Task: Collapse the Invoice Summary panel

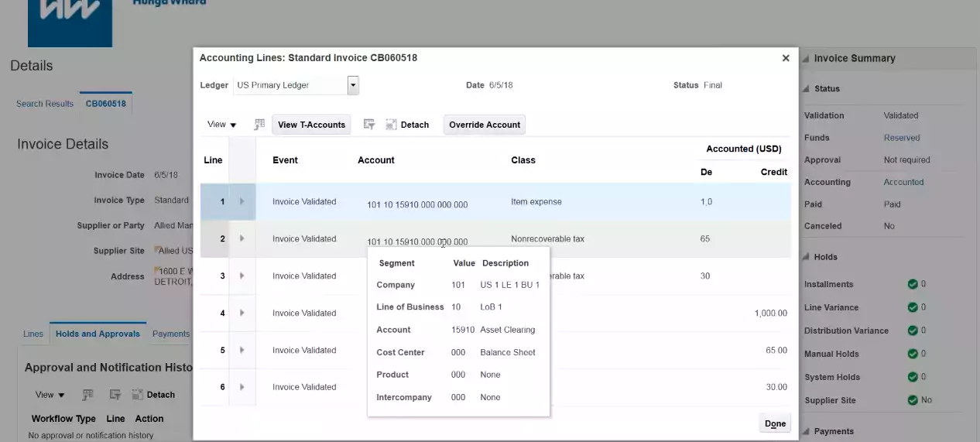Action: [806, 59]
